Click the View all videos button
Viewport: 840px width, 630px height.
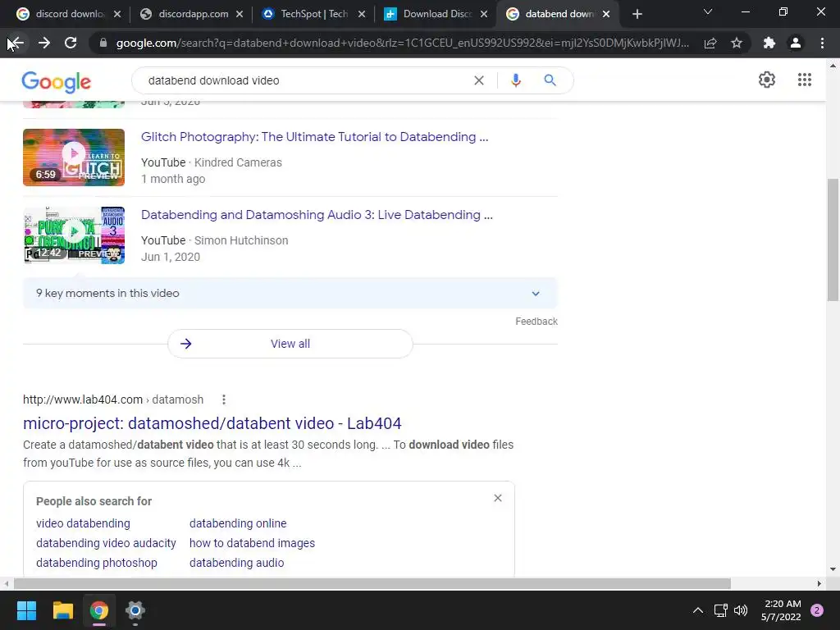click(290, 344)
